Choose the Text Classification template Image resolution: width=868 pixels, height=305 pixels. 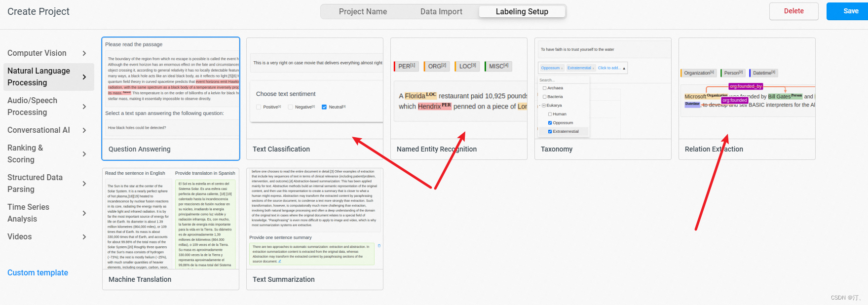coord(315,99)
